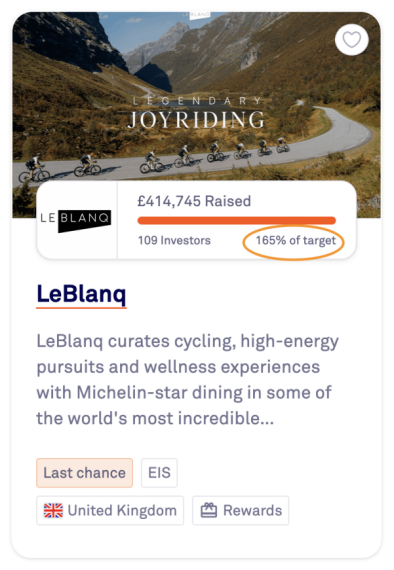Click the orange funding progress bar
Viewport: 394px width, 570px height.
tap(236, 220)
